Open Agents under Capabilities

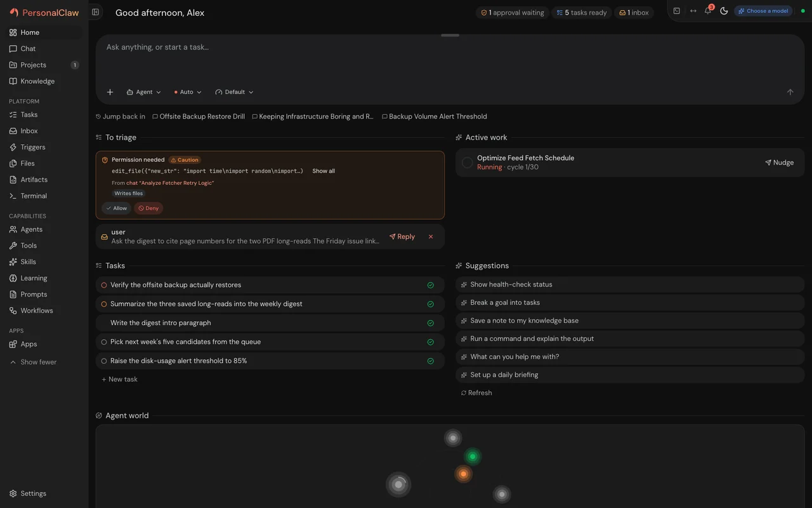click(x=44, y=230)
